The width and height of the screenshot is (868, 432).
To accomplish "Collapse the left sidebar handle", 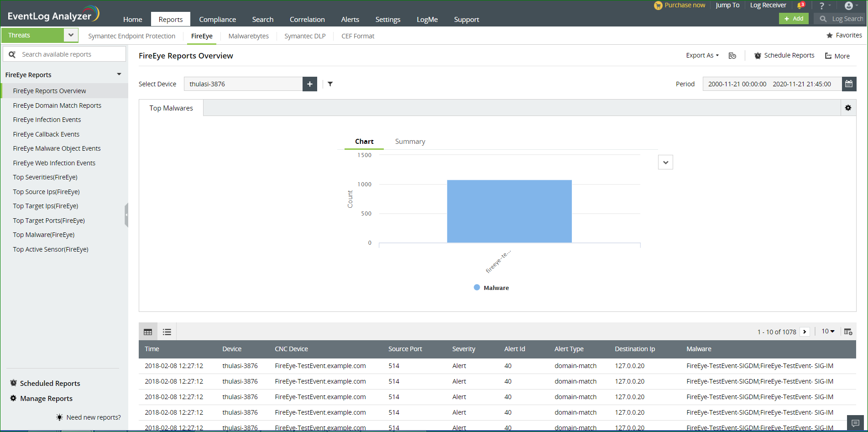I will pos(126,215).
